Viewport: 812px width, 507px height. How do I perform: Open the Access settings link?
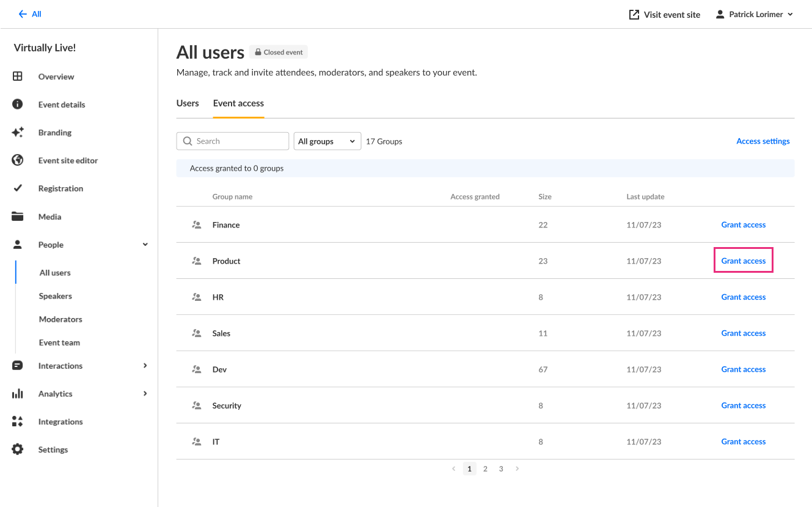[763, 141]
